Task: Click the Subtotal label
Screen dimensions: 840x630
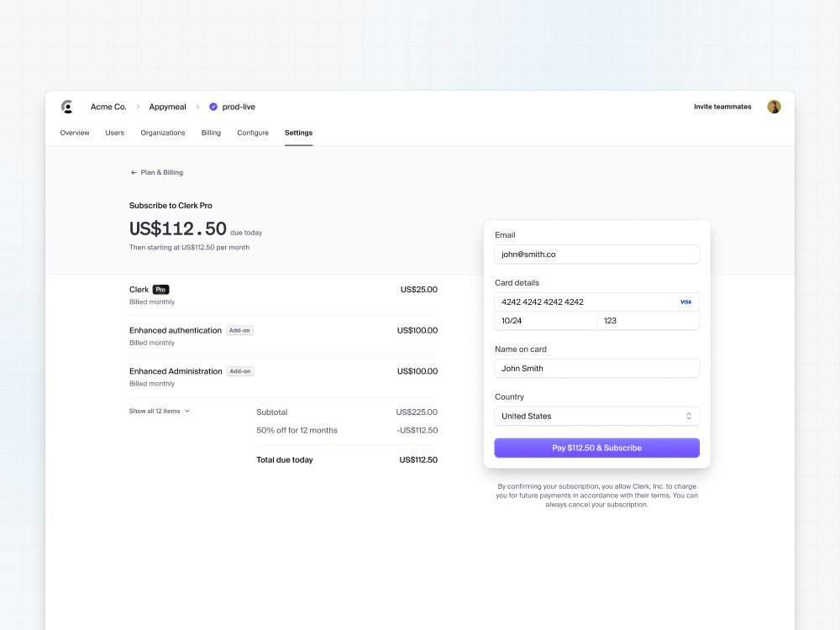Action: (x=271, y=412)
